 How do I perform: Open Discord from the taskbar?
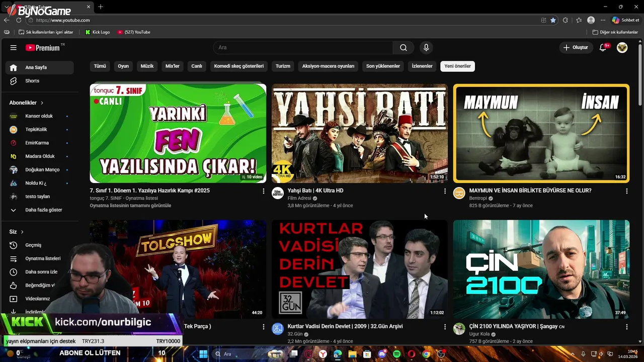(382, 354)
